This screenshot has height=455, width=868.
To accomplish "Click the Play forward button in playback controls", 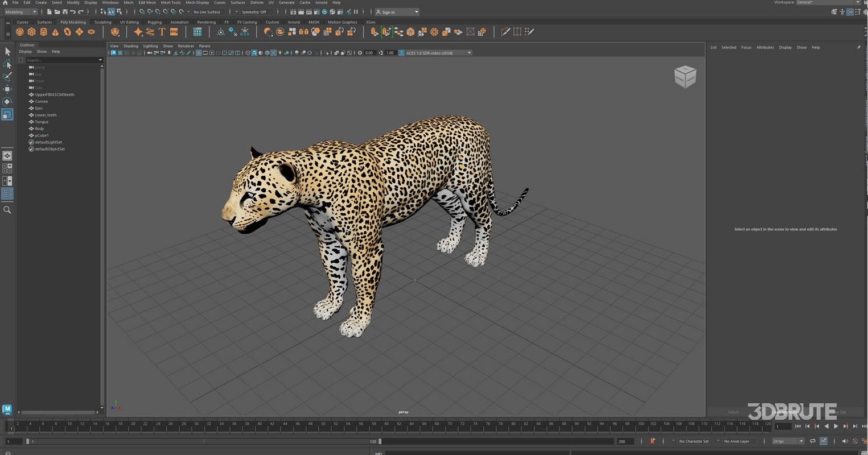I will [836, 426].
